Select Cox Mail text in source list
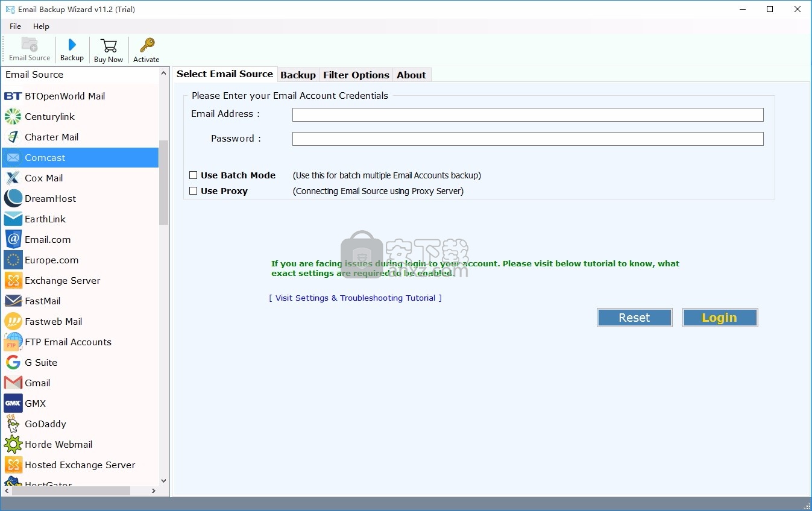 (x=44, y=178)
